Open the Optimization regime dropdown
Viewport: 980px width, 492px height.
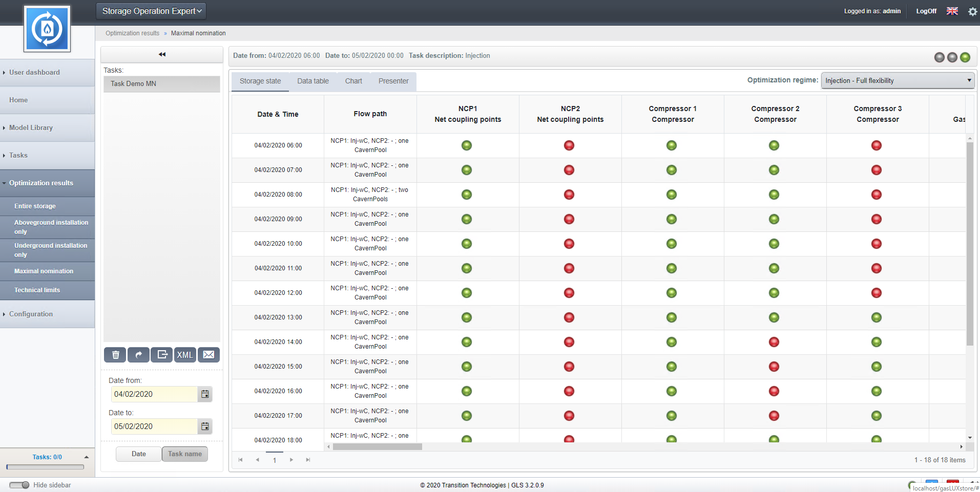point(898,81)
